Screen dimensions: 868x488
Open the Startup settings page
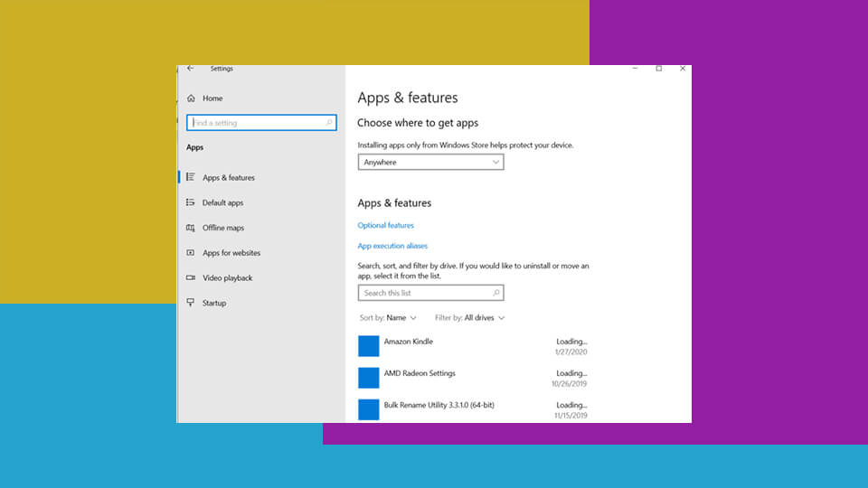point(214,303)
